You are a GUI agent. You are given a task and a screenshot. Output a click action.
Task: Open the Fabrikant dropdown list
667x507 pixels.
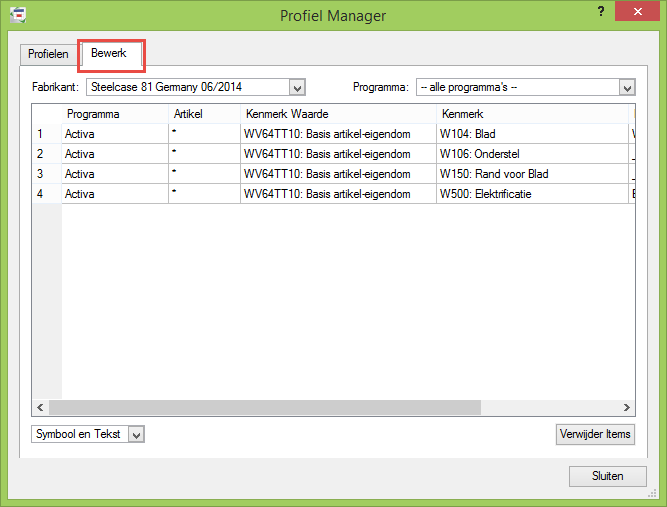point(296,87)
